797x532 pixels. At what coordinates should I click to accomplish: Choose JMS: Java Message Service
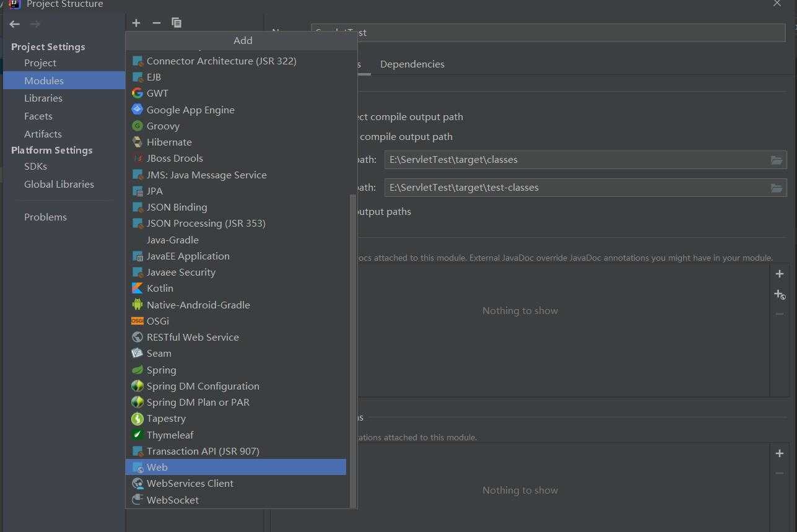coord(236,175)
